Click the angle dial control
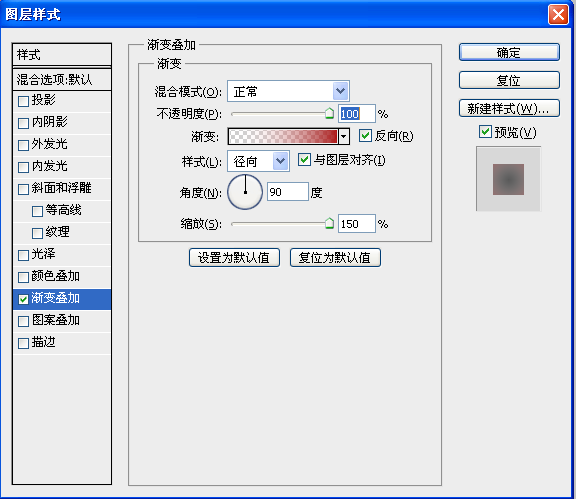 (x=245, y=192)
